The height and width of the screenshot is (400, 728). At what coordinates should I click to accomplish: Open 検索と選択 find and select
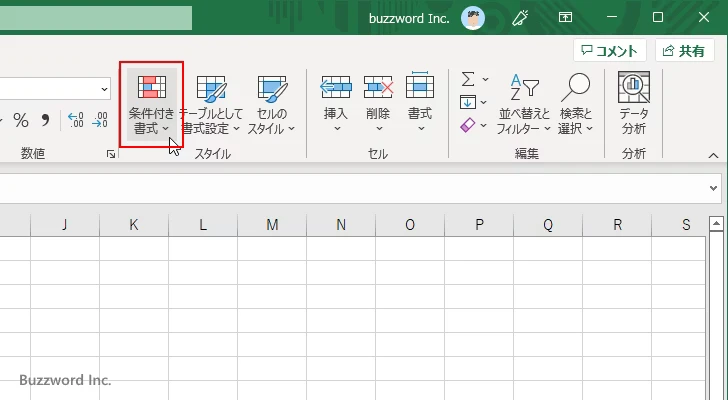[576, 104]
